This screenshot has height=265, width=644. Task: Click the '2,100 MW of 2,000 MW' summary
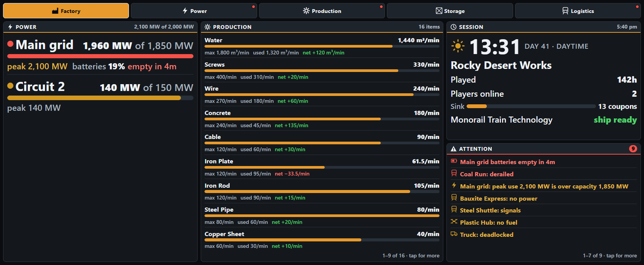[164, 27]
